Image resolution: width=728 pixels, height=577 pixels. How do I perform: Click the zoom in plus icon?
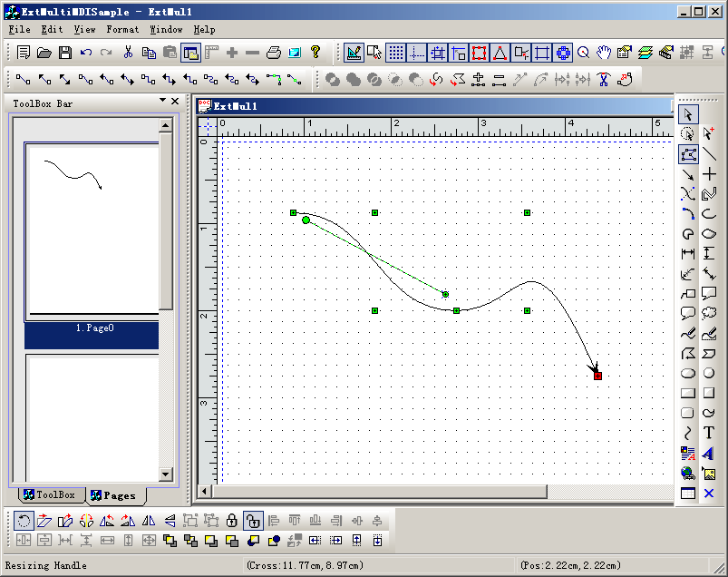(232, 53)
